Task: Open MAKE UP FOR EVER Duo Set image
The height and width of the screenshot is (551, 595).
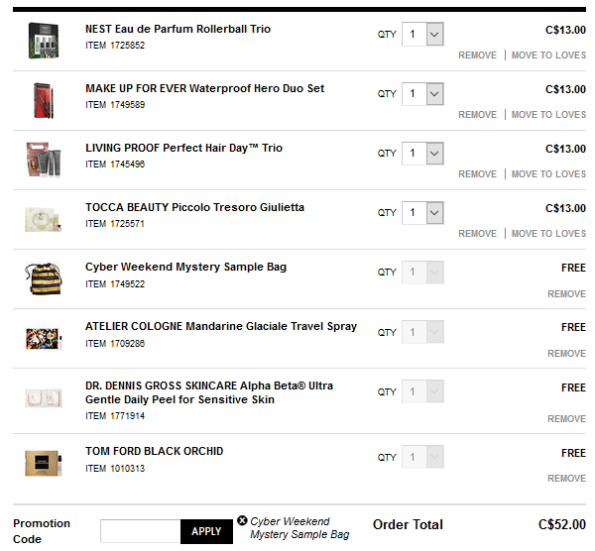Action: click(x=44, y=100)
